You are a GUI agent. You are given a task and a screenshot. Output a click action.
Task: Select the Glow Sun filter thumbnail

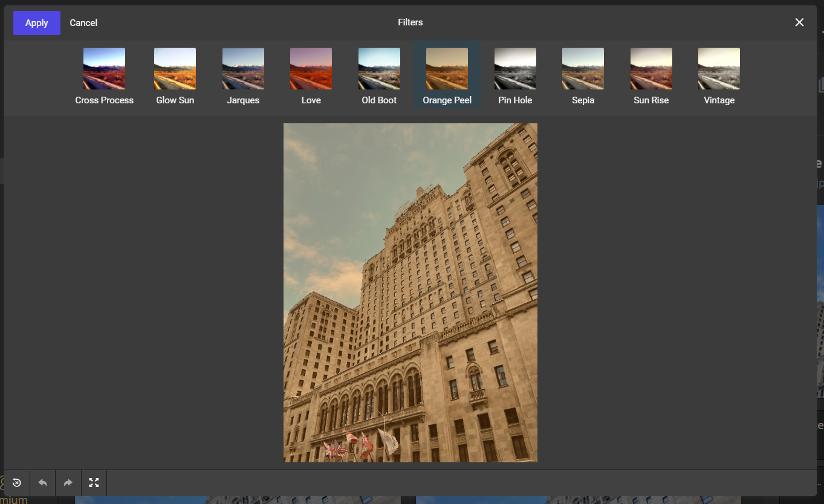tap(175, 69)
